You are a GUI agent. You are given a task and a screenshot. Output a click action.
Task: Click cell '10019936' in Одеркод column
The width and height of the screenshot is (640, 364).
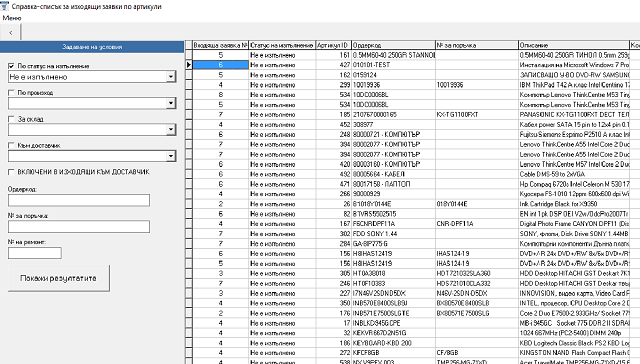(393, 85)
